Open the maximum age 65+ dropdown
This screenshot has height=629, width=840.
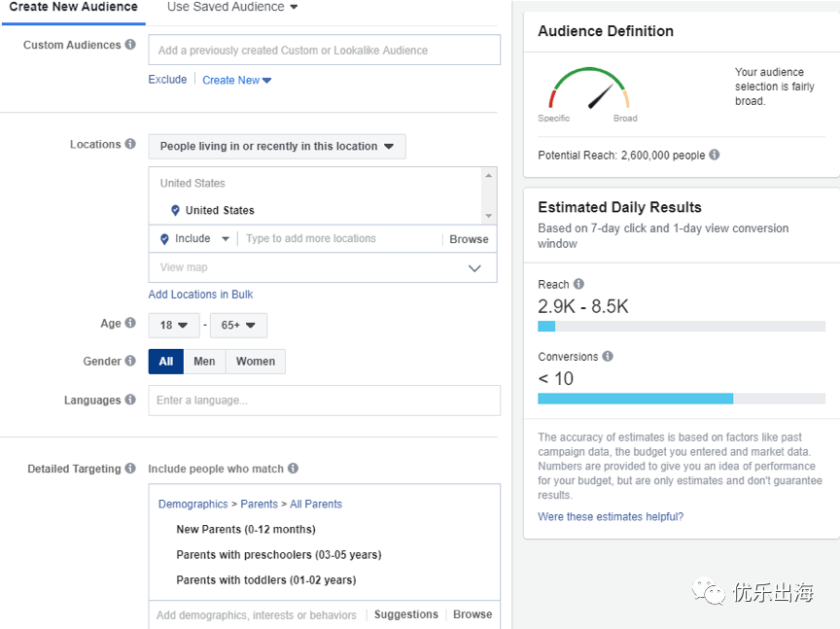238,326
